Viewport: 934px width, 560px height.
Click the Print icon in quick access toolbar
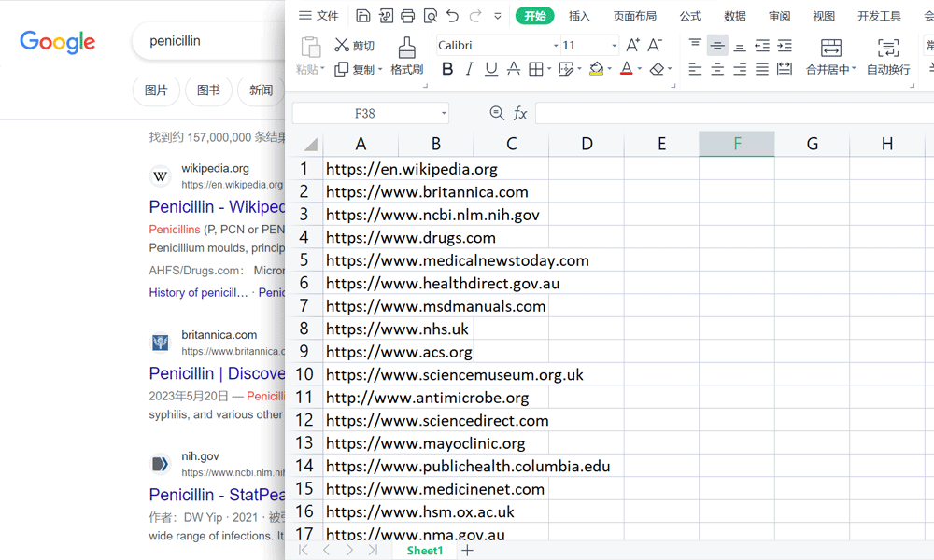point(408,16)
